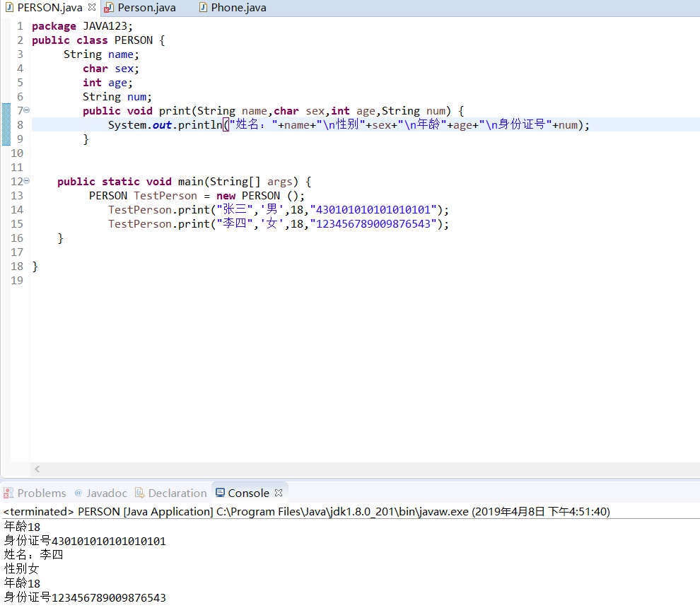This screenshot has width=700, height=608.
Task: Open the Phone.java editor tab
Action: point(239,8)
